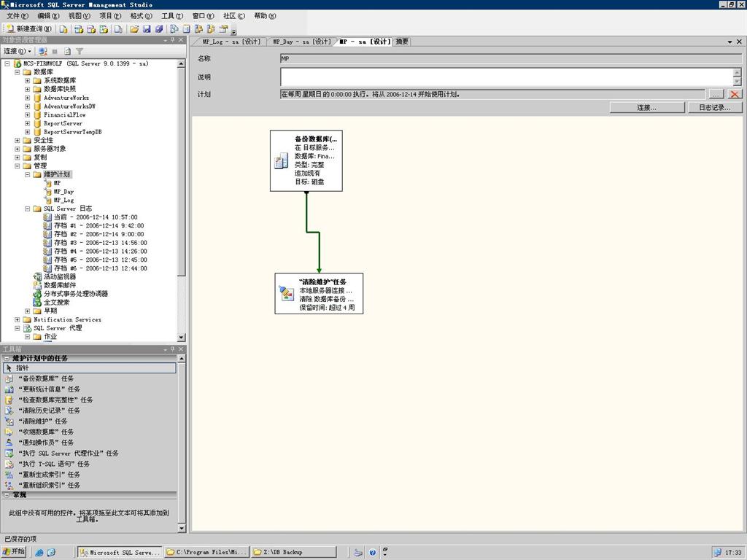Click the "清除维护"任务 node on design canvas
Screen dimensions: 747x560
click(x=319, y=293)
